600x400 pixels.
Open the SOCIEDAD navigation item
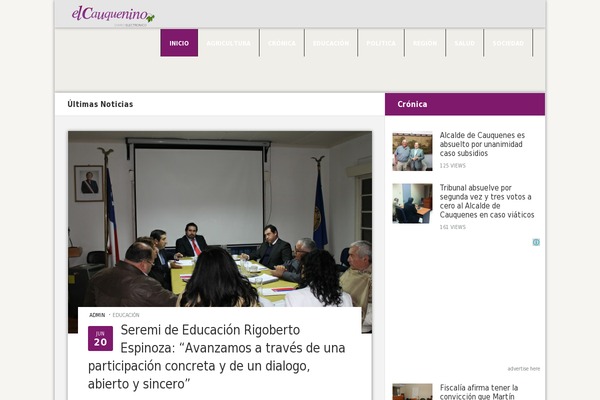(508, 43)
